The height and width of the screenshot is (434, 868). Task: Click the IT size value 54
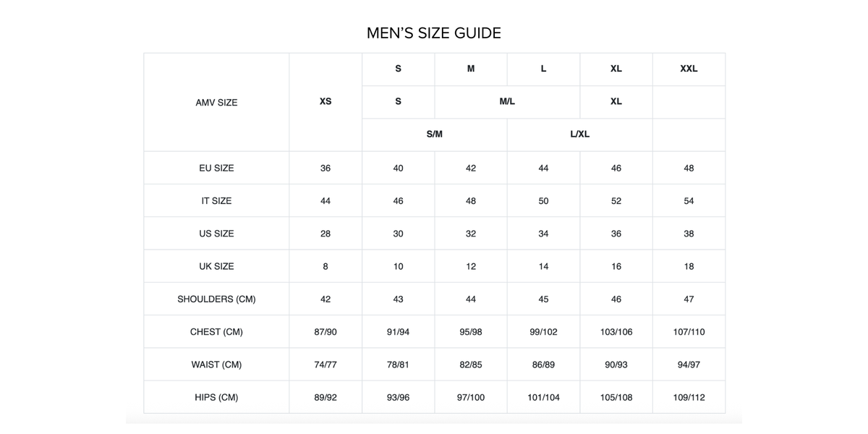[689, 201]
